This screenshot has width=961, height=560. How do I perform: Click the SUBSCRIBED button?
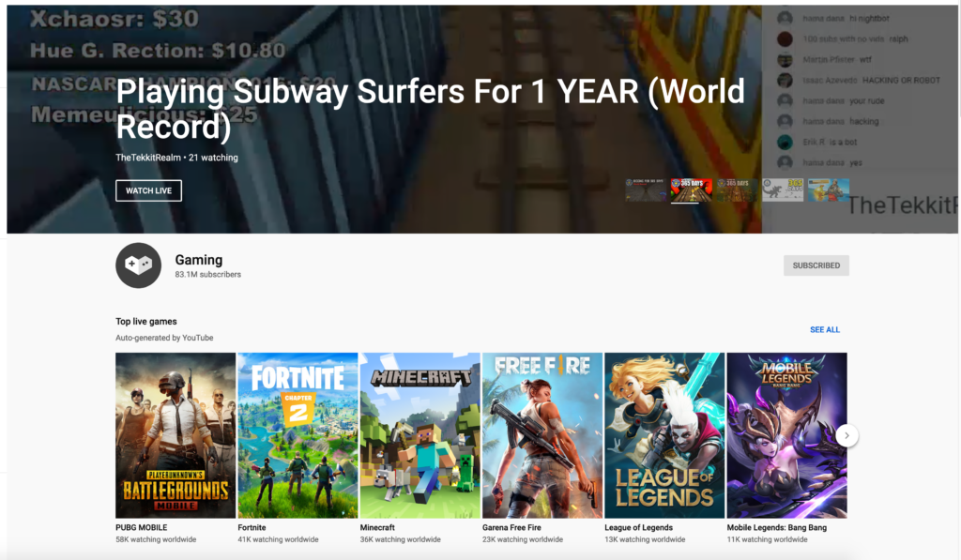point(816,265)
